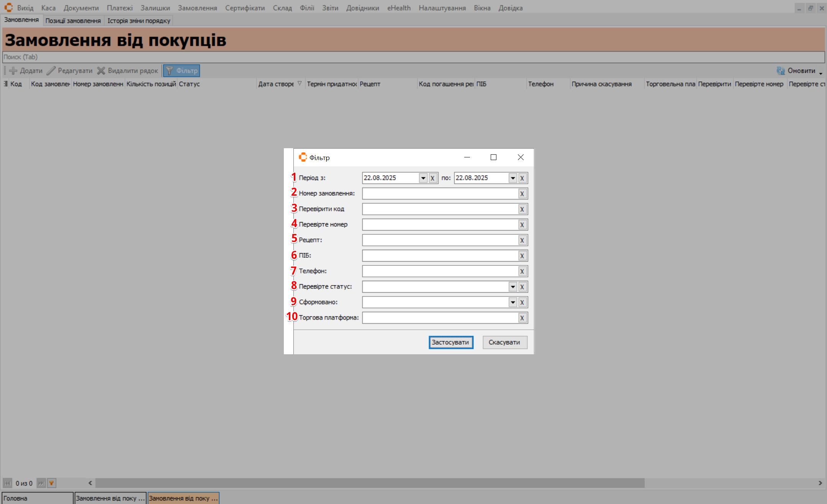Image resolution: width=827 pixels, height=504 pixels.
Task: Click the horizontal scrollbar at bottom
Action: click(370, 483)
